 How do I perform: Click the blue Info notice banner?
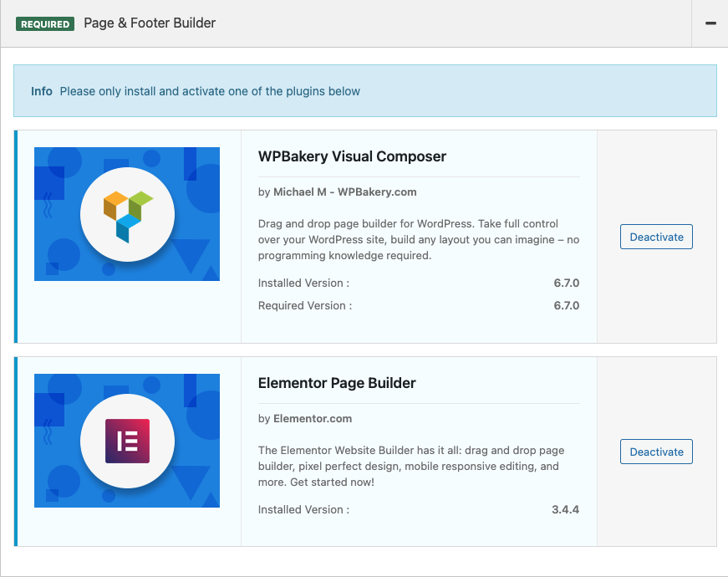pos(501,91)
